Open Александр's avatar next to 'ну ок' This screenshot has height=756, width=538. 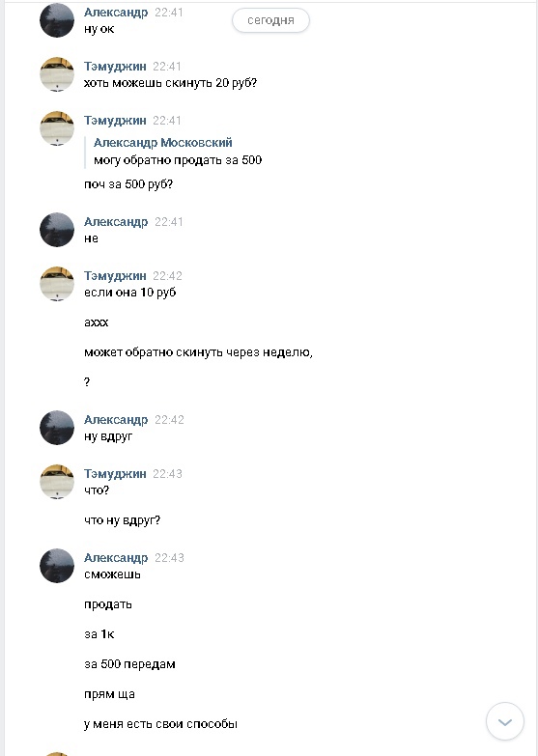point(57,20)
